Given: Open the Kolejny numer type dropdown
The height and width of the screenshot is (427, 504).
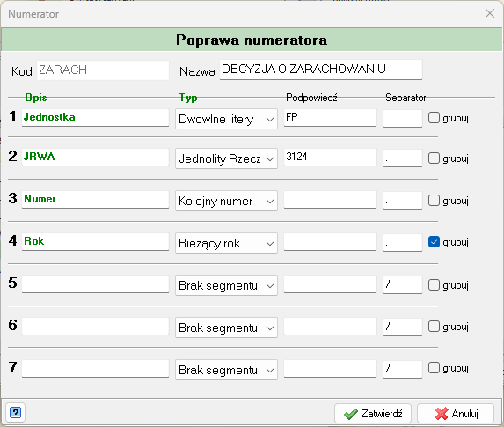Looking at the screenshot, I should pyautogui.click(x=226, y=201).
